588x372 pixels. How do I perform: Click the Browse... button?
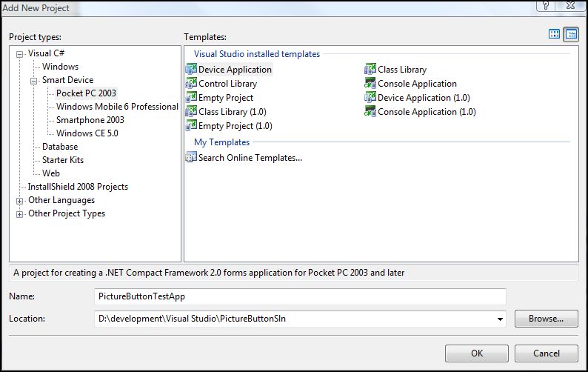point(546,319)
